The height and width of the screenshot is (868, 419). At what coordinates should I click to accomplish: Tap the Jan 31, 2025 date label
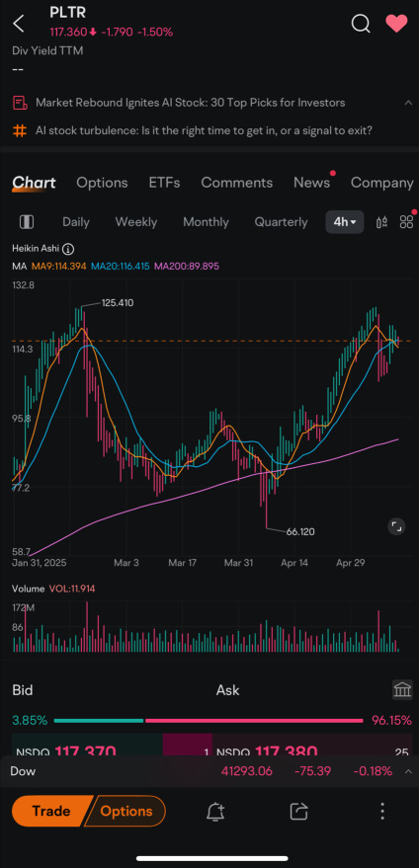tap(39, 563)
